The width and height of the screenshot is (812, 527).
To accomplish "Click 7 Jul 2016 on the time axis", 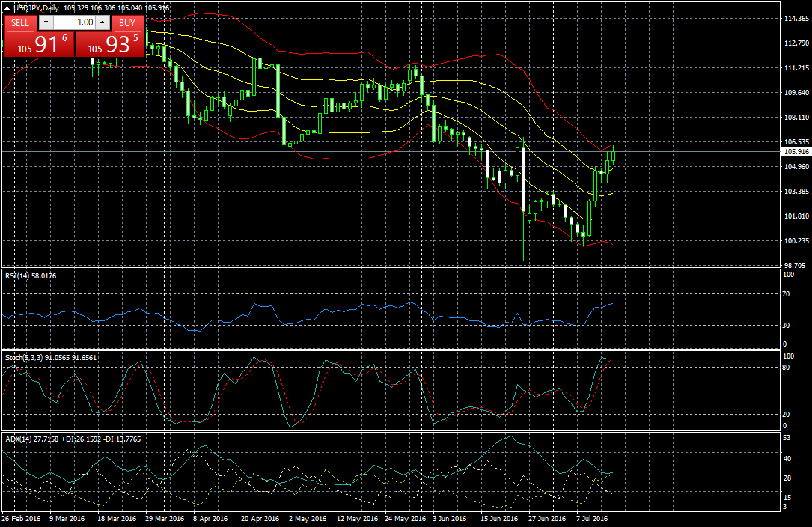I will click(x=591, y=518).
